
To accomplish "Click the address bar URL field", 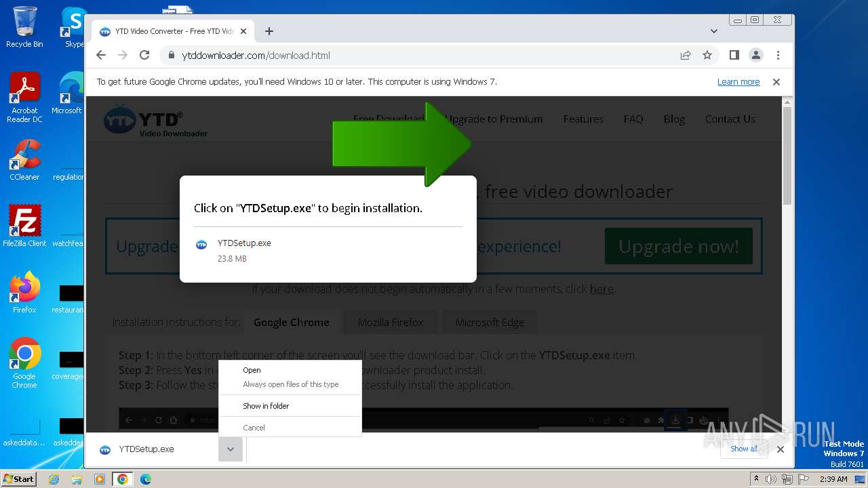I will [x=420, y=56].
